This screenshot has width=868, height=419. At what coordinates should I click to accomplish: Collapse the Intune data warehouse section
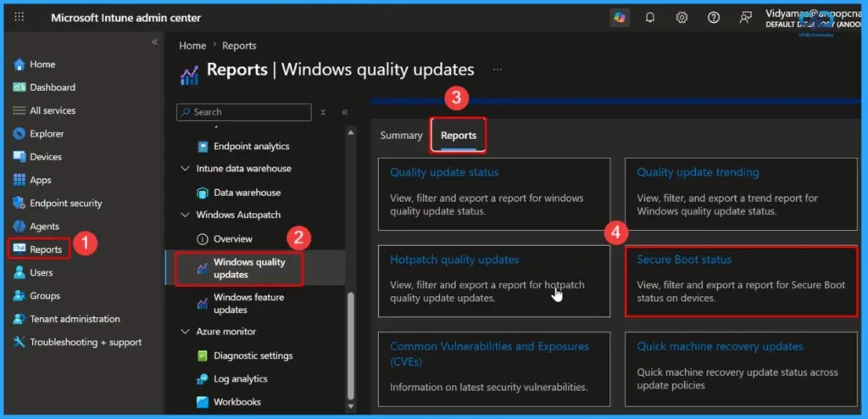click(x=185, y=169)
